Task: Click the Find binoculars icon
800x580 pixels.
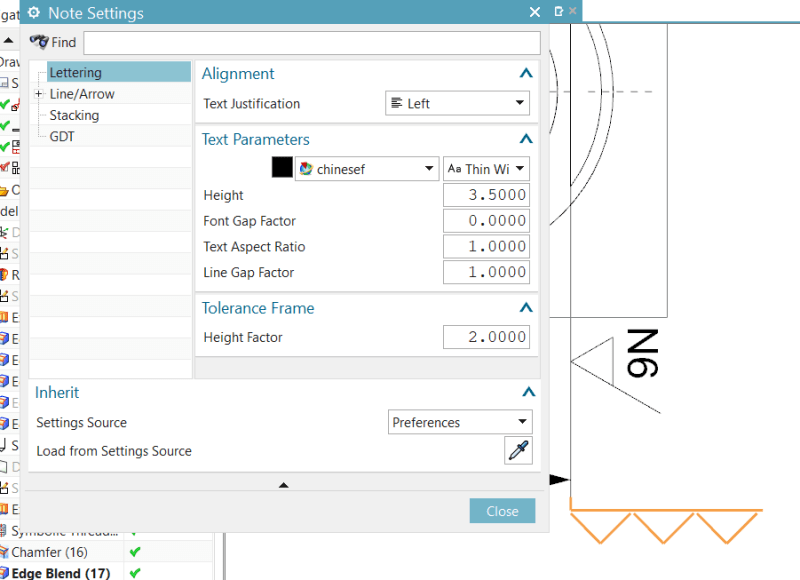Action: point(39,42)
